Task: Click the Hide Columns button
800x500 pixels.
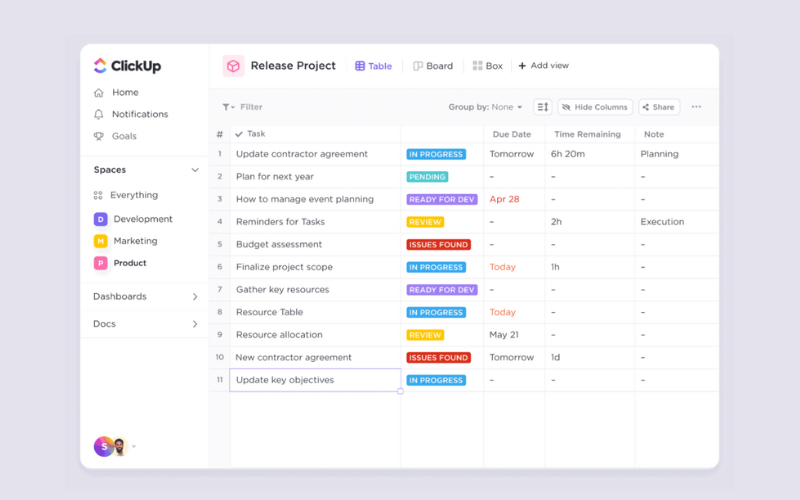Action: pos(594,107)
